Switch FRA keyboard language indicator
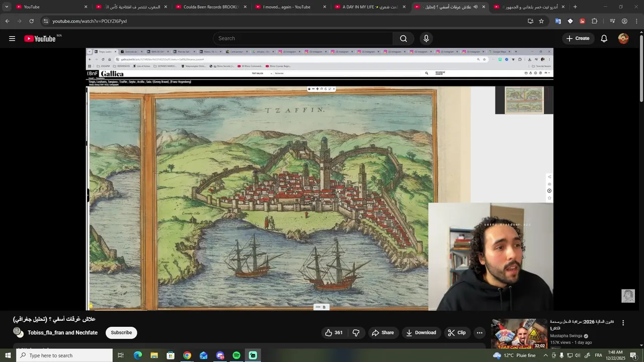644x362 pixels. point(598,355)
